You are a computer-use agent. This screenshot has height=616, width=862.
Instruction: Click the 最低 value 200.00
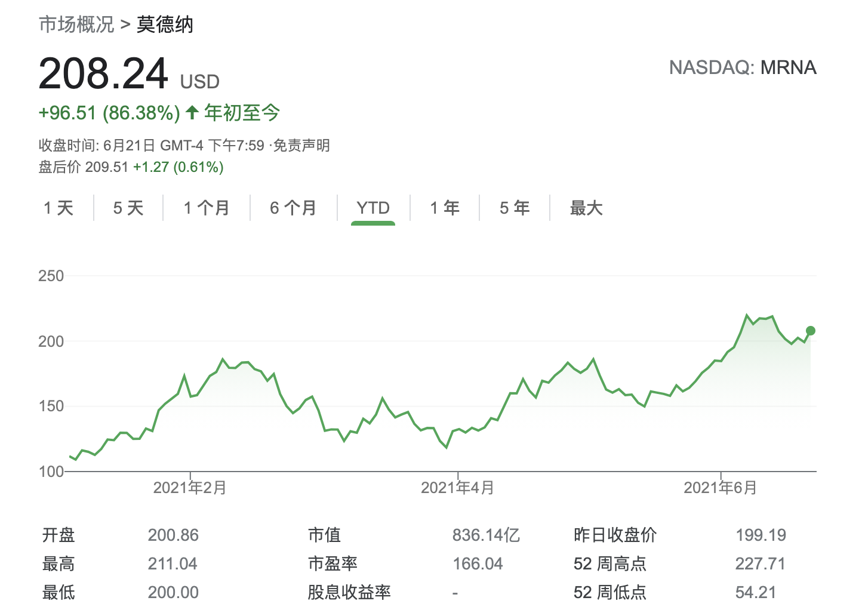tap(173, 592)
